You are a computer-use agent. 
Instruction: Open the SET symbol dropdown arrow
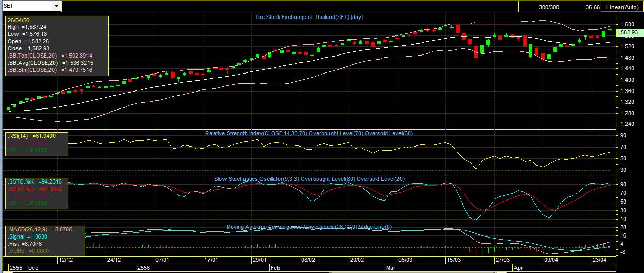[56, 6]
